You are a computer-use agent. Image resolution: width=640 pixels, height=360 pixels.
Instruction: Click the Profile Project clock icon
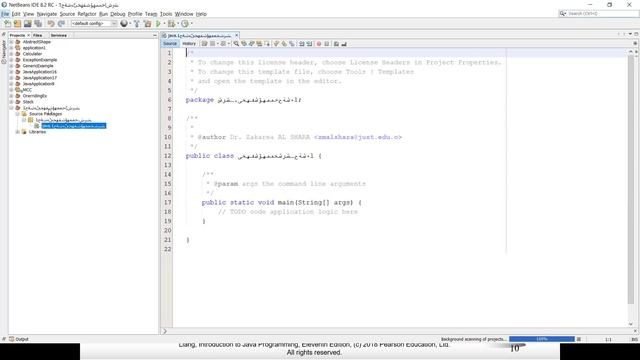185,24
